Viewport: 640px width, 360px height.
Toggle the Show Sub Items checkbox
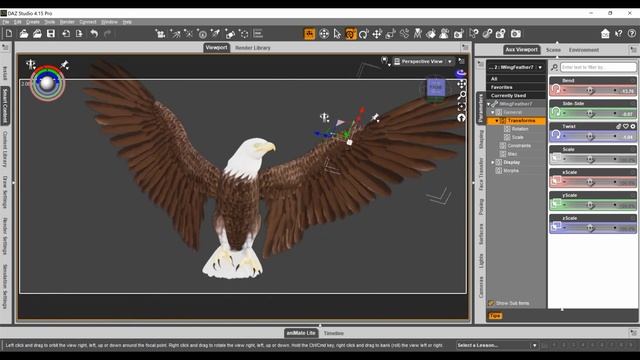coord(491,303)
